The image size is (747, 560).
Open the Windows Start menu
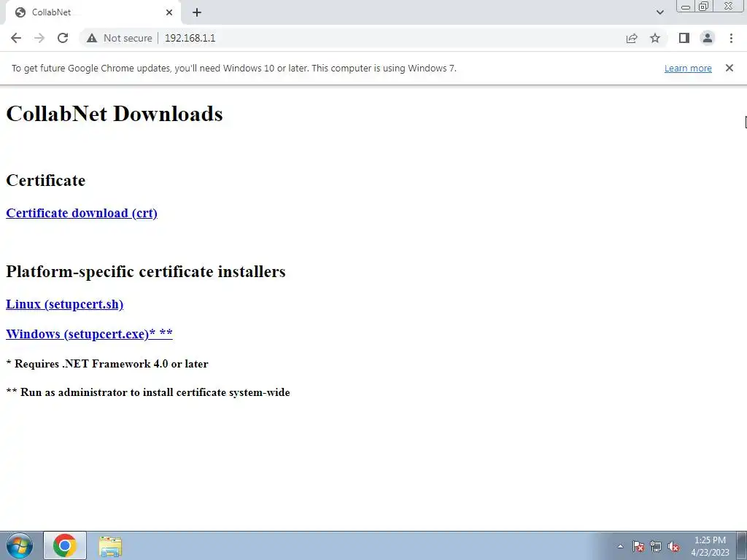click(x=20, y=545)
